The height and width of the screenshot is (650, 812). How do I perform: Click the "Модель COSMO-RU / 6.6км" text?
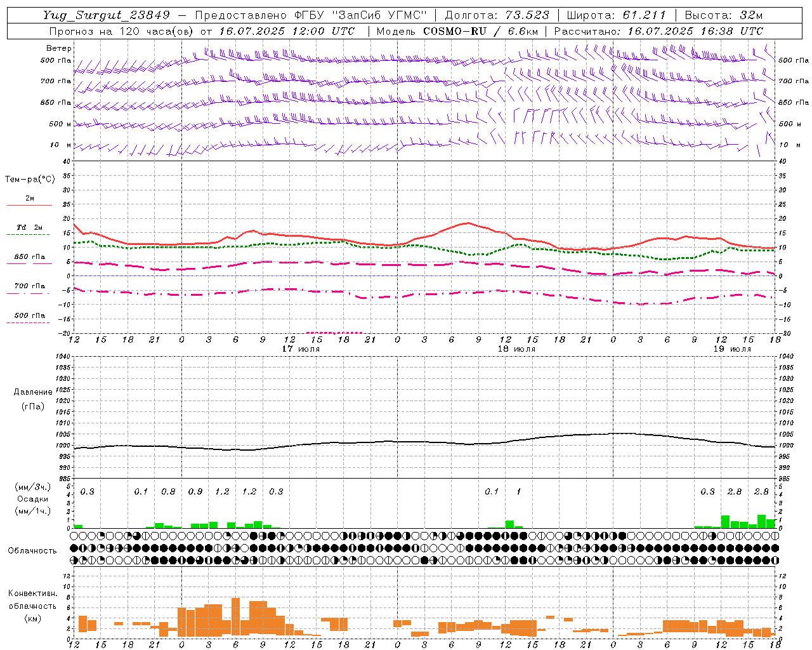coord(457,31)
